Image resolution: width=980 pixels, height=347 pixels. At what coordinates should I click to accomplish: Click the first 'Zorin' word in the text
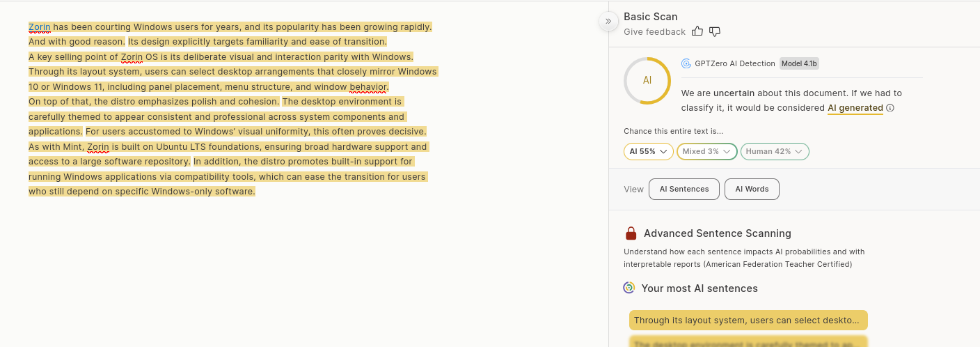[x=40, y=27]
